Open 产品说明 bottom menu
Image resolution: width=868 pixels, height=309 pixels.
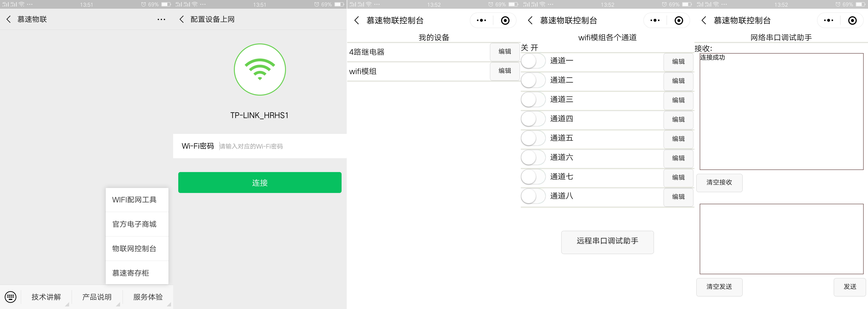(x=97, y=297)
